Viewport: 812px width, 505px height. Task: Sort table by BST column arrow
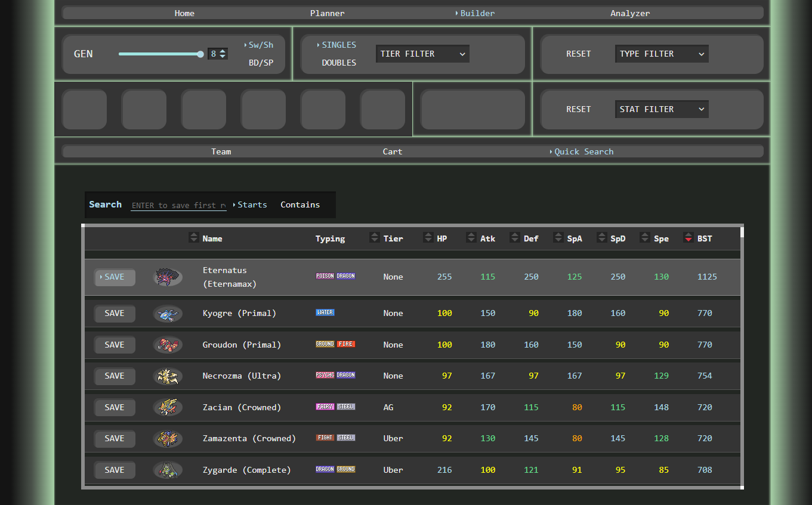point(688,238)
